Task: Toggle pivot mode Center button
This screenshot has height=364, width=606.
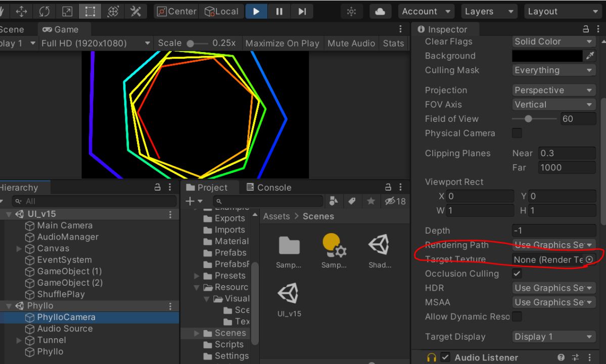Action: (x=176, y=12)
